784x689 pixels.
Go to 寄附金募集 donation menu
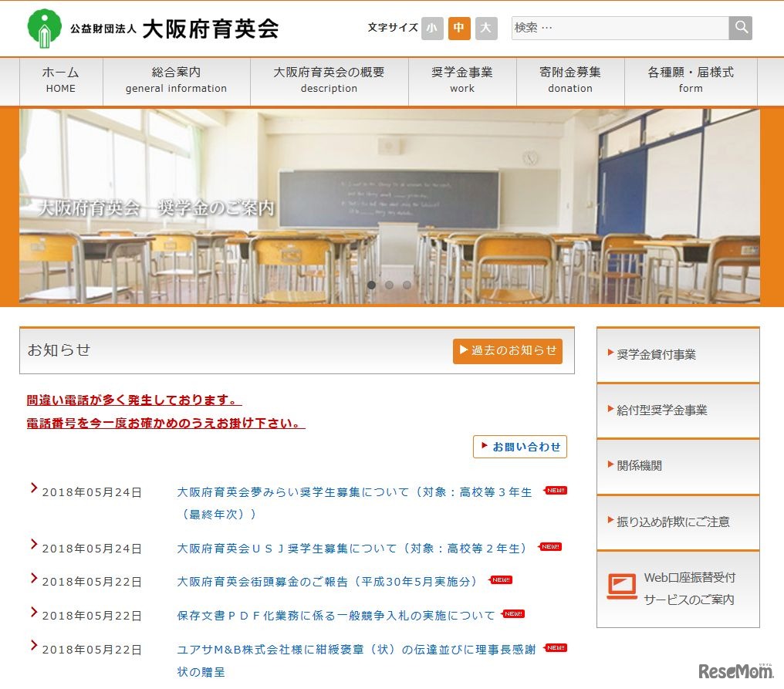569,79
